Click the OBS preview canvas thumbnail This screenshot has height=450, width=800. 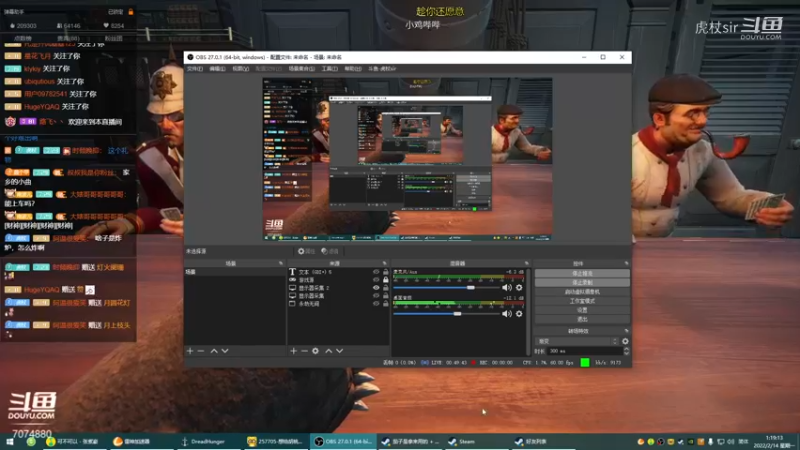(407, 159)
